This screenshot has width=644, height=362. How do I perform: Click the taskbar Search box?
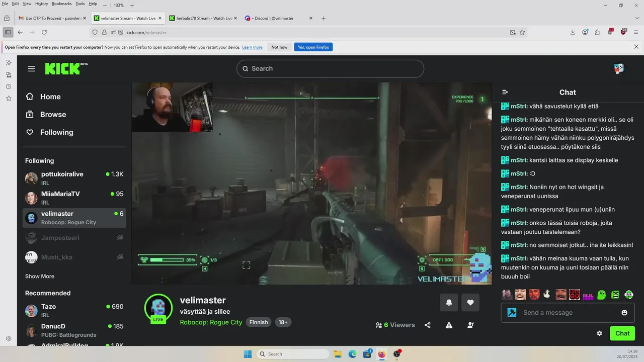[x=293, y=354]
